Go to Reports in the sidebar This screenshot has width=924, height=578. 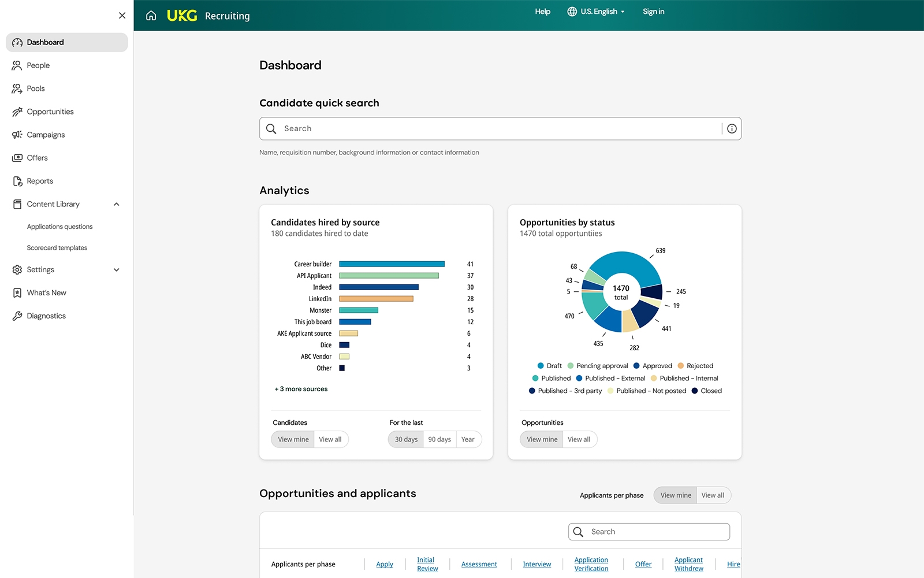click(x=40, y=181)
